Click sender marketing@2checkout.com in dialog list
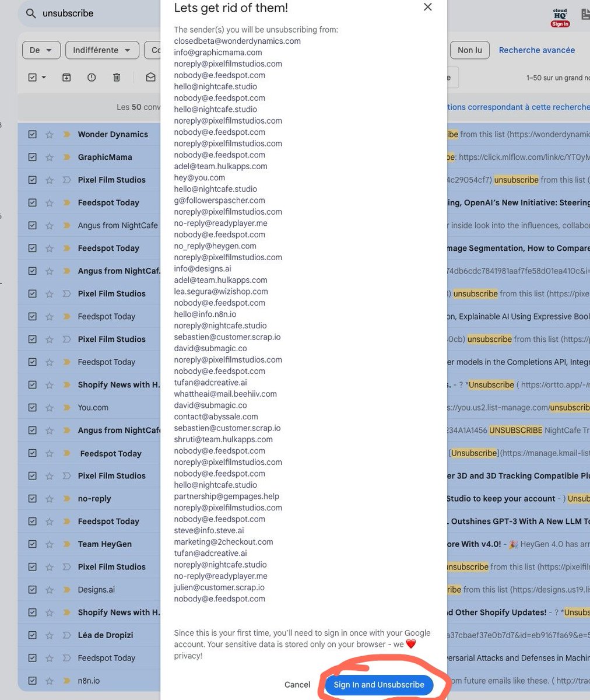Image resolution: width=590 pixels, height=700 pixels. (223, 542)
